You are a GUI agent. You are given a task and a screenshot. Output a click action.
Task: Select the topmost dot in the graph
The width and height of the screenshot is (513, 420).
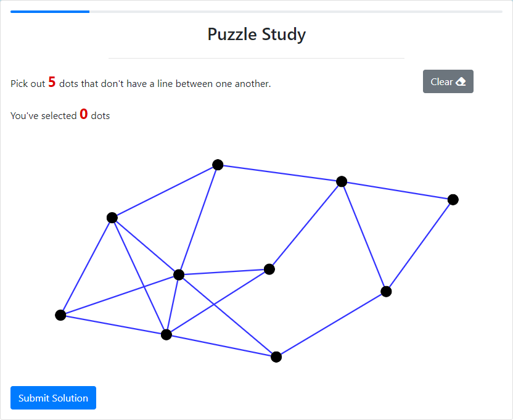point(218,165)
